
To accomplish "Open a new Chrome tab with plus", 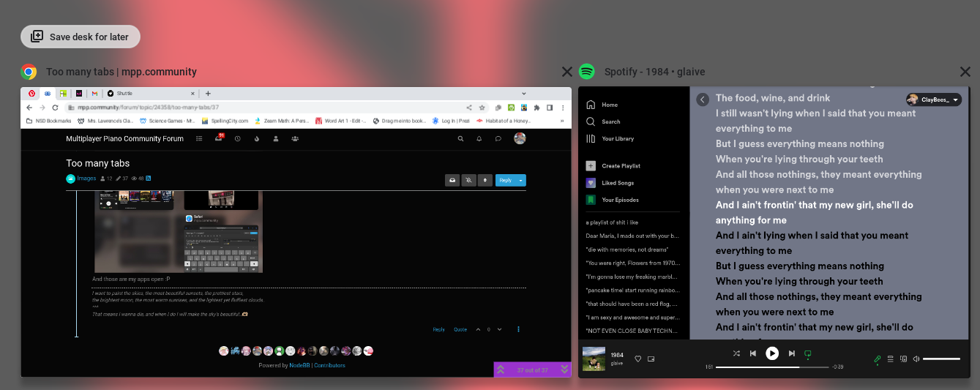I will (208, 94).
